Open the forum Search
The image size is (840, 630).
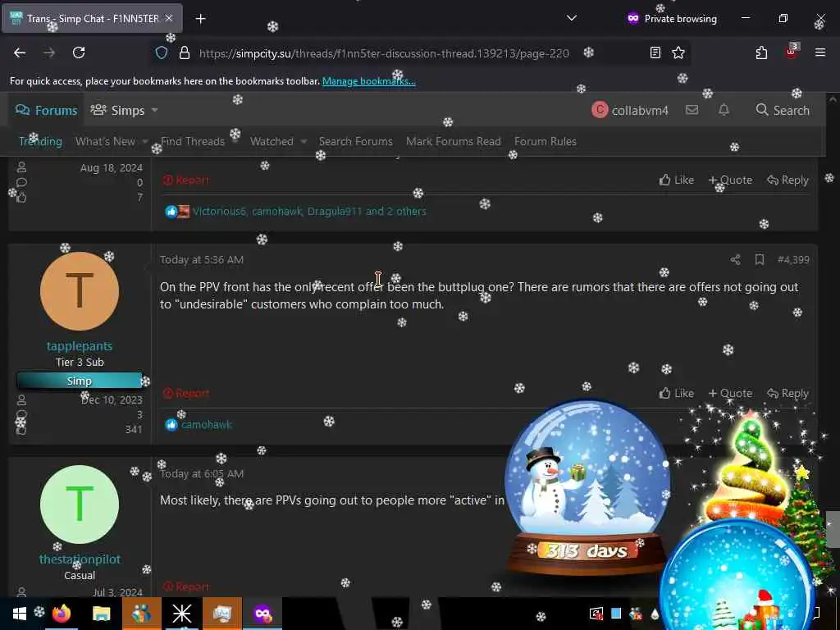(x=782, y=110)
